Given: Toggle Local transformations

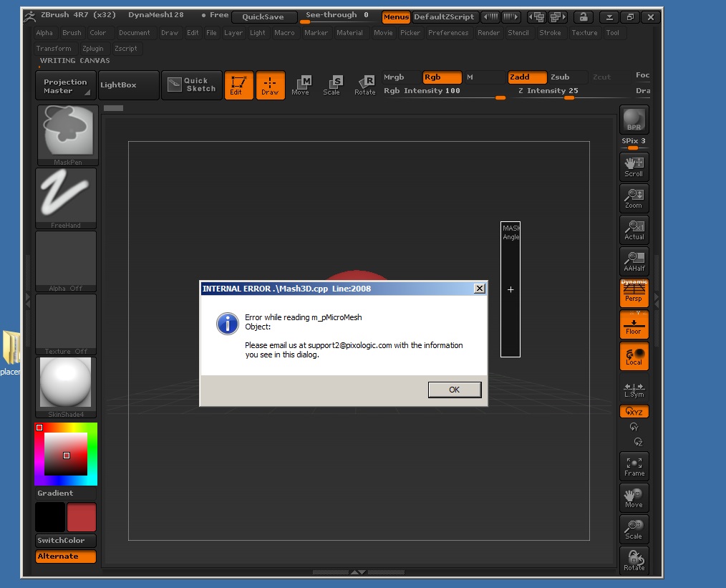Looking at the screenshot, I should click(x=634, y=356).
